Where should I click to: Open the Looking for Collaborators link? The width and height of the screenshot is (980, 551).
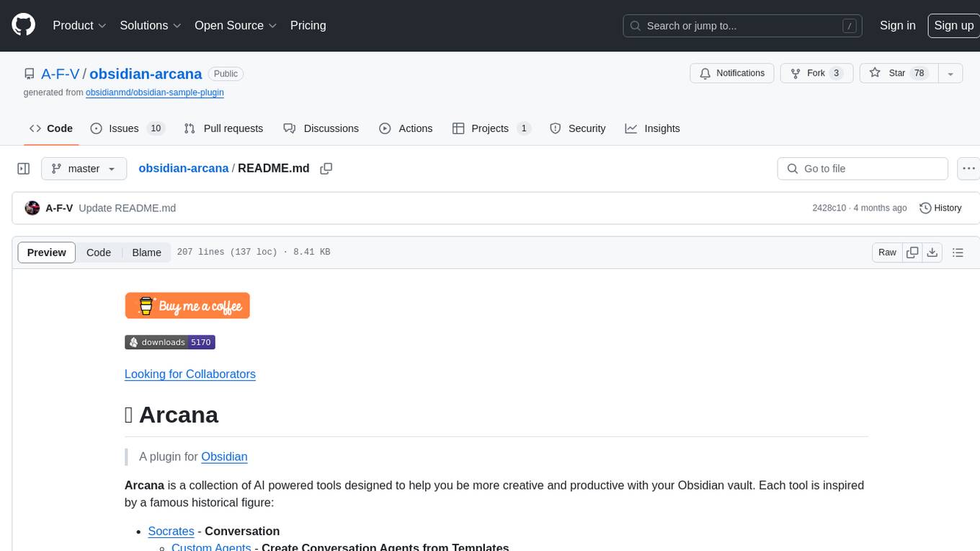pos(190,374)
